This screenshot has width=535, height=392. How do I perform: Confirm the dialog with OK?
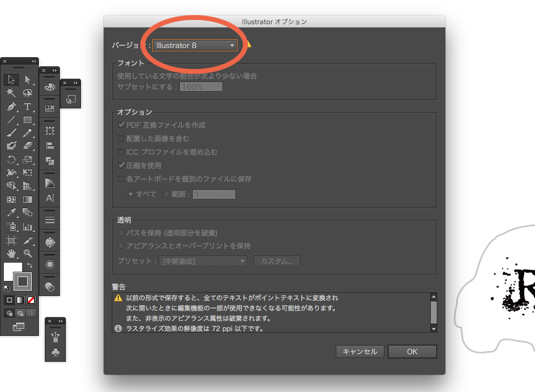(x=412, y=352)
